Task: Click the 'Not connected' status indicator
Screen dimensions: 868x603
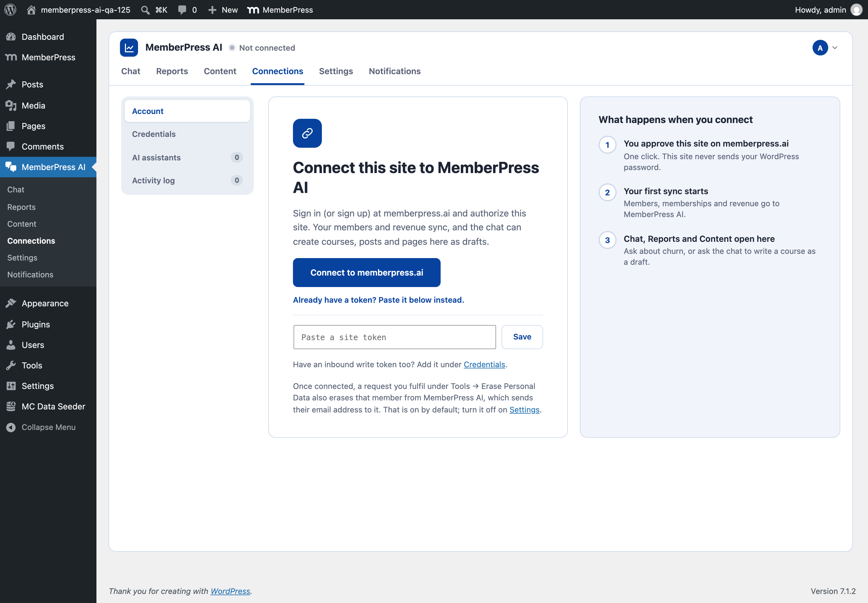Action: (x=262, y=48)
